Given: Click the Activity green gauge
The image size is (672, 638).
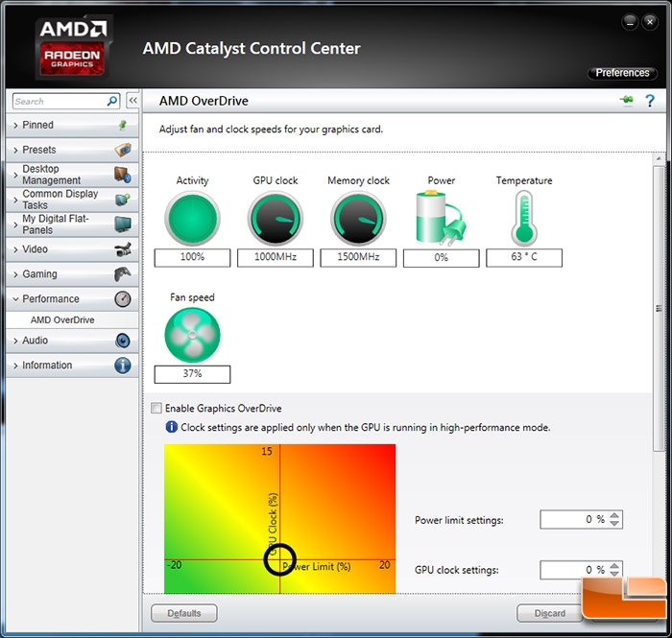Looking at the screenshot, I should coord(192,219).
